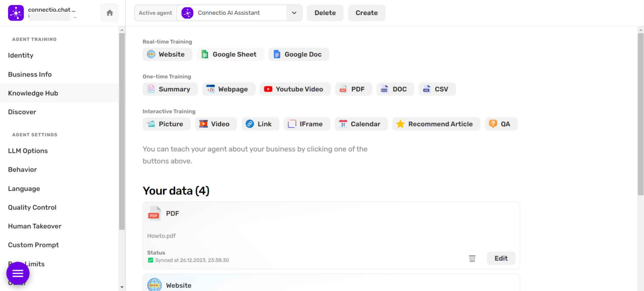
Task: Add a Picture interactive training
Action: pyautogui.click(x=167, y=124)
